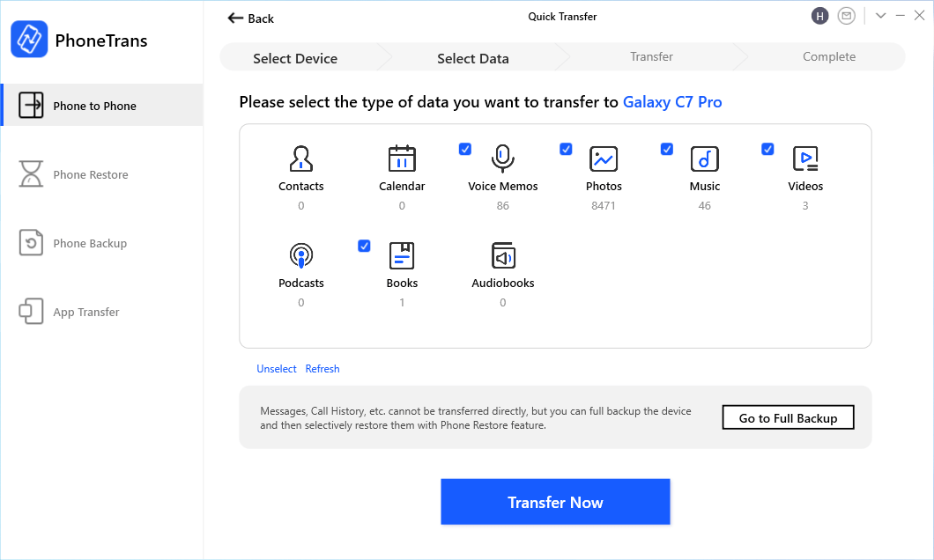Select the Audiobooks icon
The width and height of the screenshot is (934, 560).
[503, 256]
